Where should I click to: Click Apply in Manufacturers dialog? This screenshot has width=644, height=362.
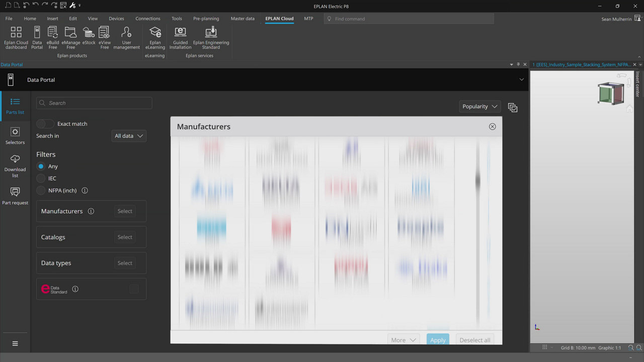tap(438, 340)
